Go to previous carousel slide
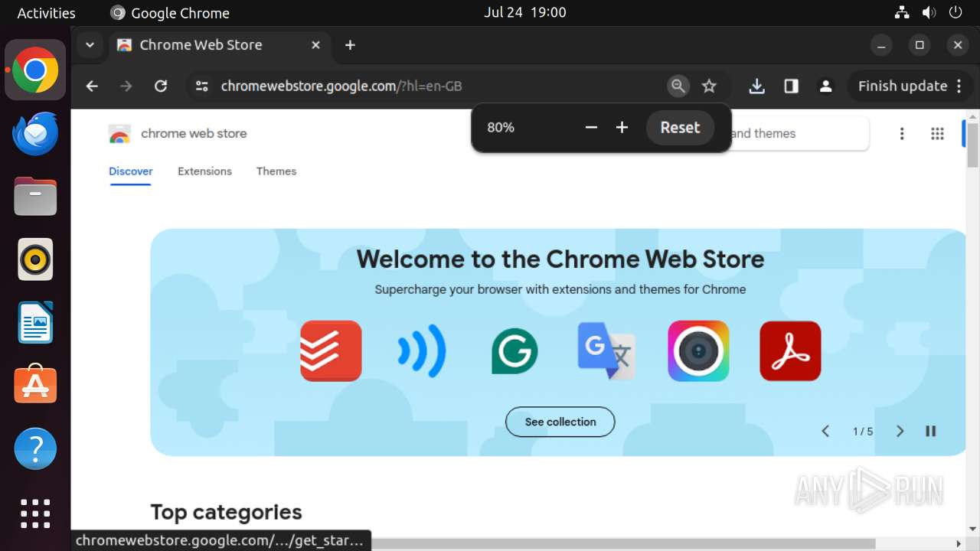Image resolution: width=980 pixels, height=551 pixels. point(825,432)
